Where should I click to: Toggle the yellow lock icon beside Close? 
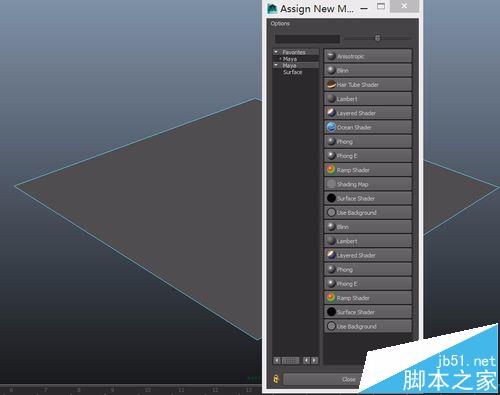point(276,379)
